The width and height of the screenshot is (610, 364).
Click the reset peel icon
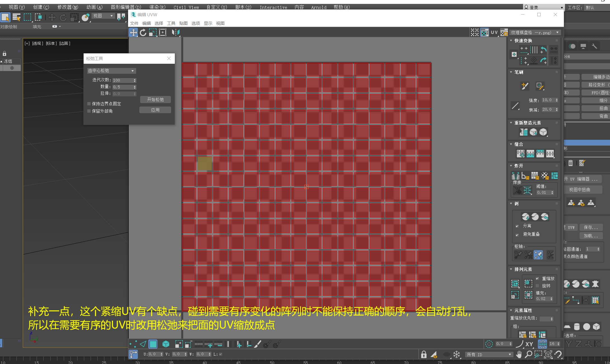pos(545,217)
